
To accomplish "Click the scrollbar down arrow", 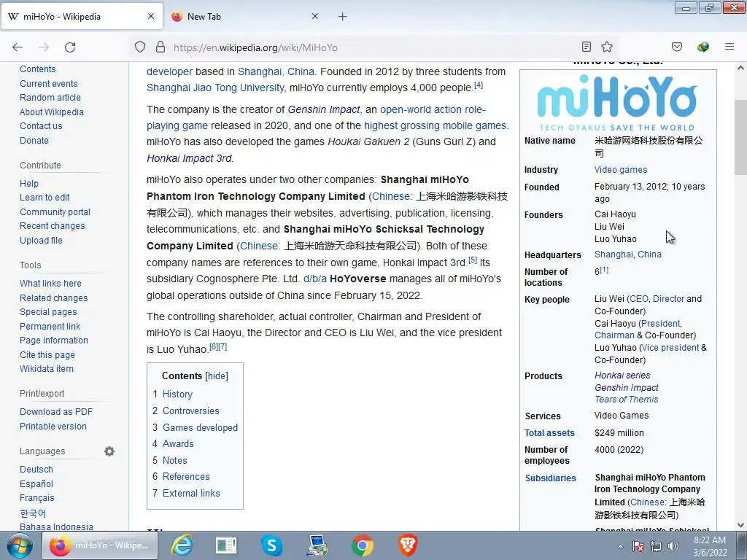I will (740, 525).
